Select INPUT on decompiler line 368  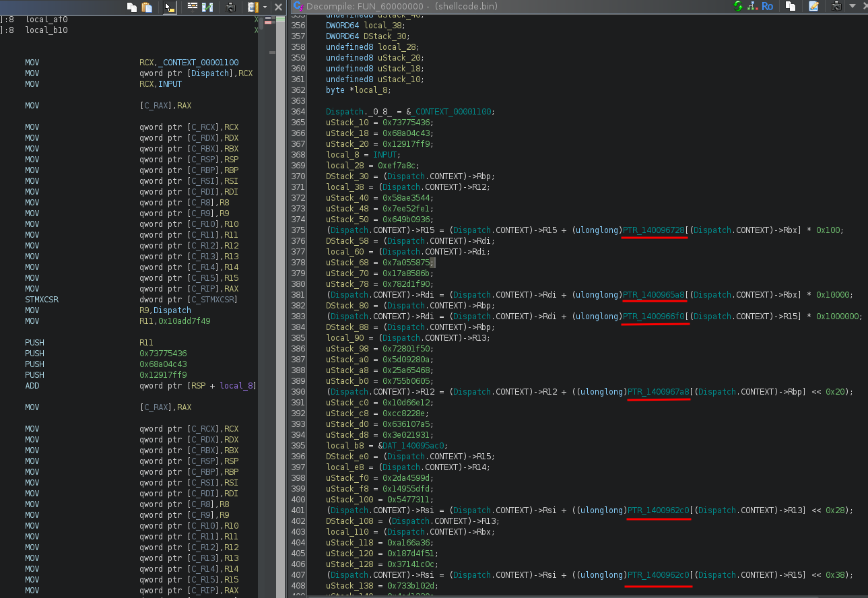(x=387, y=155)
